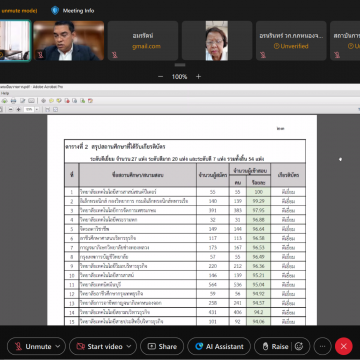The height and width of the screenshot is (360, 360).
Task: Click the applicants cell showing 431
Action: (x=213, y=312)
